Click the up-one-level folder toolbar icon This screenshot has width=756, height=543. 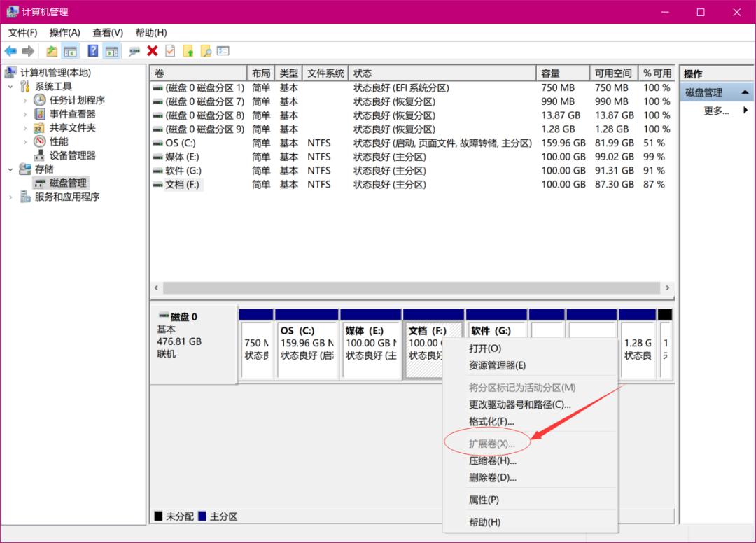(52, 51)
